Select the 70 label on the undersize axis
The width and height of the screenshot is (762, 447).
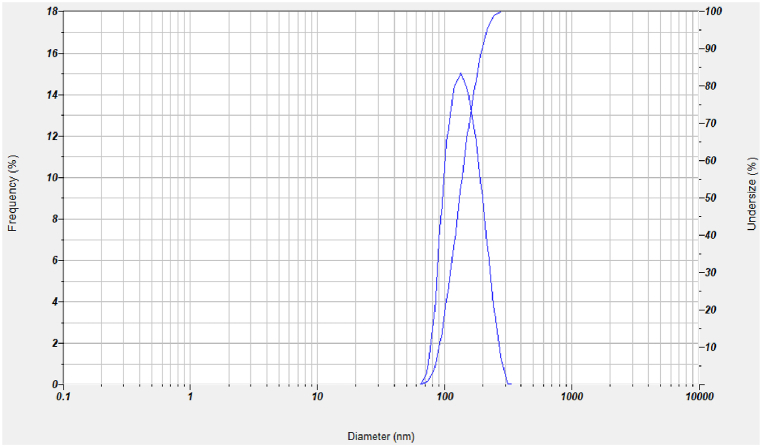[x=712, y=123]
